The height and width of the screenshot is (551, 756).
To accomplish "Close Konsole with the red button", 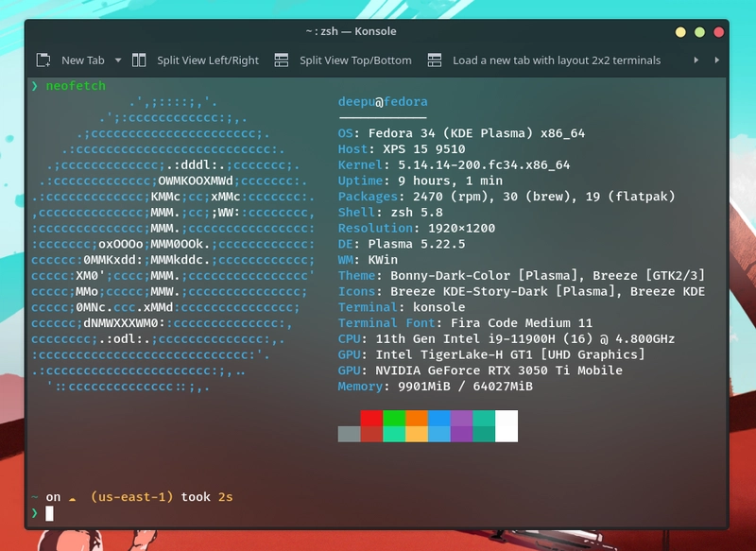I will 718,32.
